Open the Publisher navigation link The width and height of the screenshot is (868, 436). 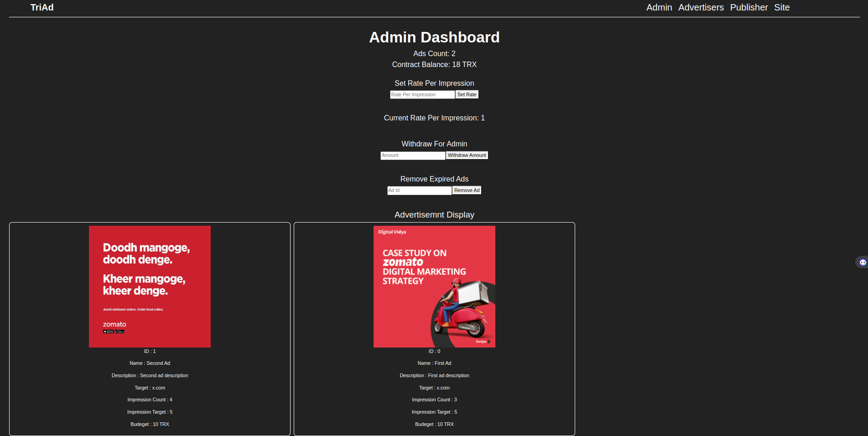[749, 7]
